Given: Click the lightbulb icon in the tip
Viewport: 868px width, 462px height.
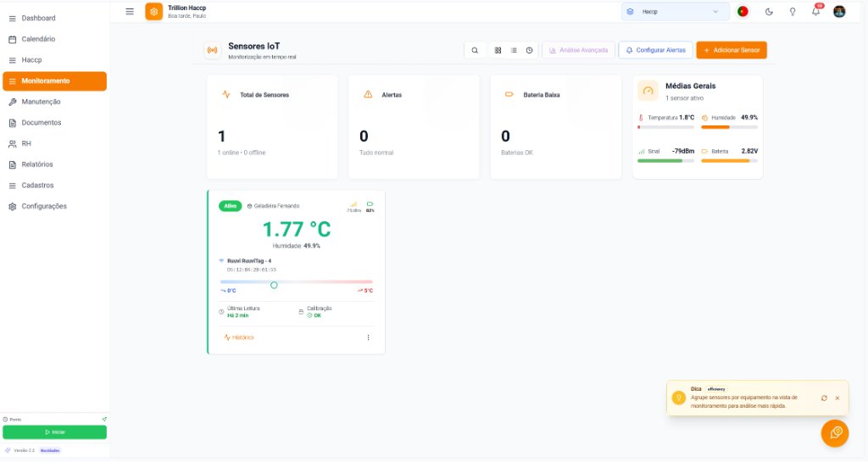Looking at the screenshot, I should tap(679, 398).
